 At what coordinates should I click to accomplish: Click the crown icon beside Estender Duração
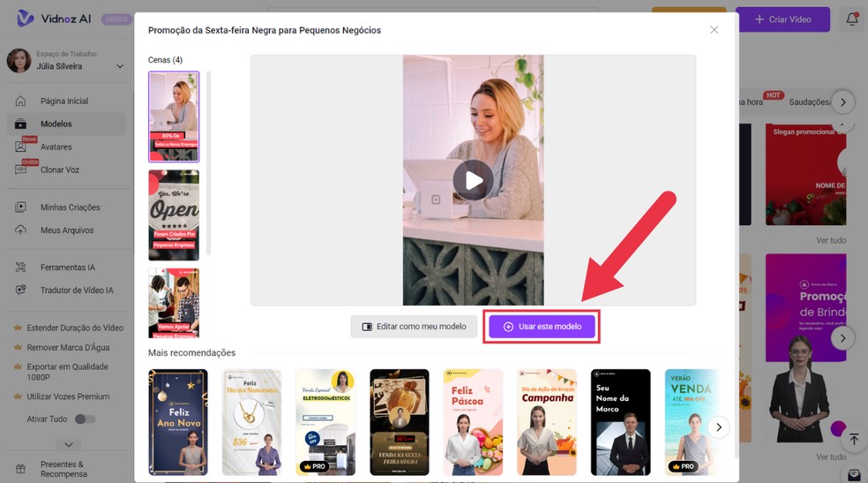pyautogui.click(x=18, y=328)
